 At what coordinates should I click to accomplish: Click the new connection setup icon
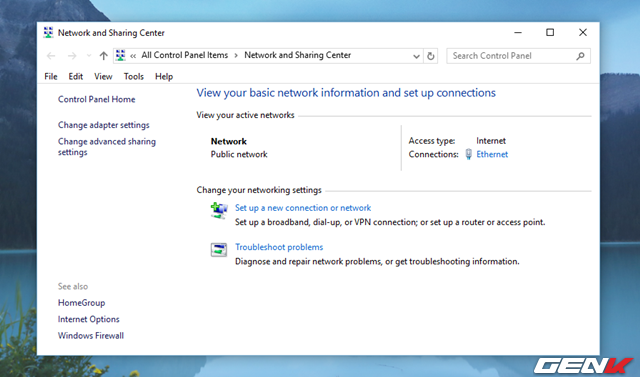pyautogui.click(x=219, y=211)
